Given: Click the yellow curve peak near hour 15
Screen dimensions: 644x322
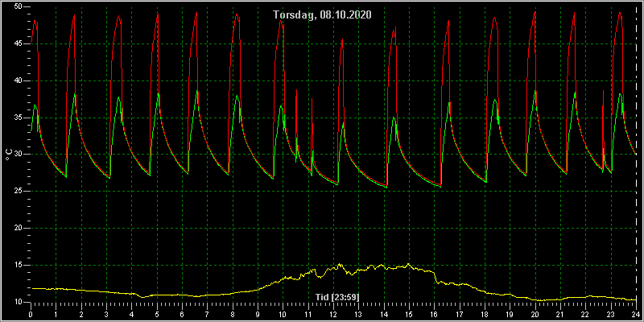Looking at the screenshot, I should point(408,264).
